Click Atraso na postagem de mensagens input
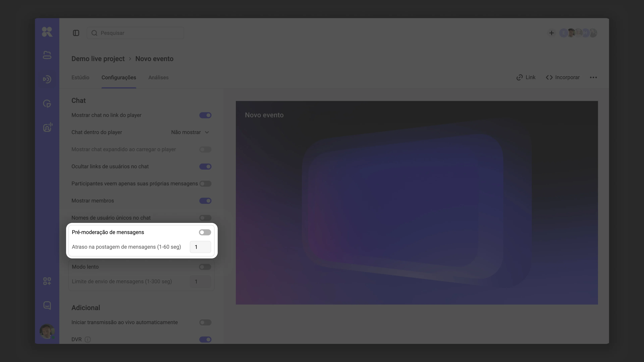644x362 pixels. point(201,247)
